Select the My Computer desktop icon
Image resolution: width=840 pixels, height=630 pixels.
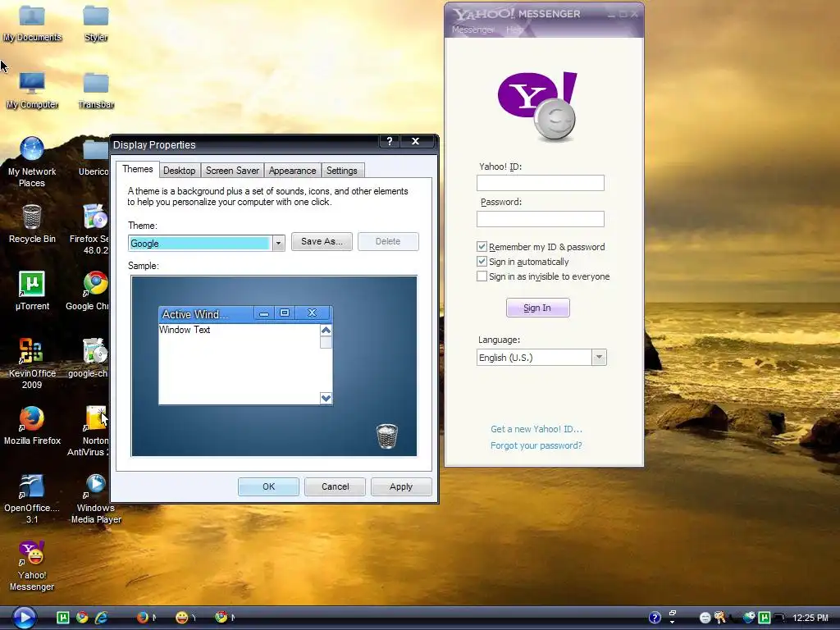pyautogui.click(x=32, y=90)
